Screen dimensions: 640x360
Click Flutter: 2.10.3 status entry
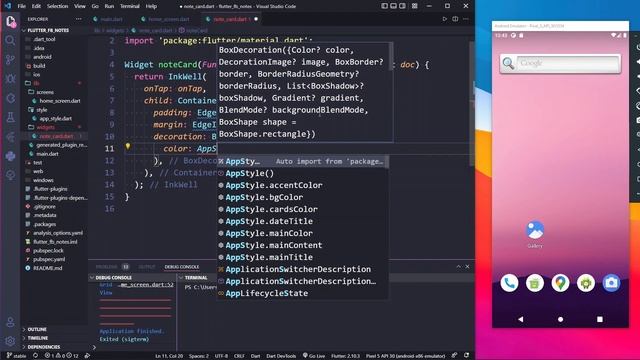[x=345, y=356]
